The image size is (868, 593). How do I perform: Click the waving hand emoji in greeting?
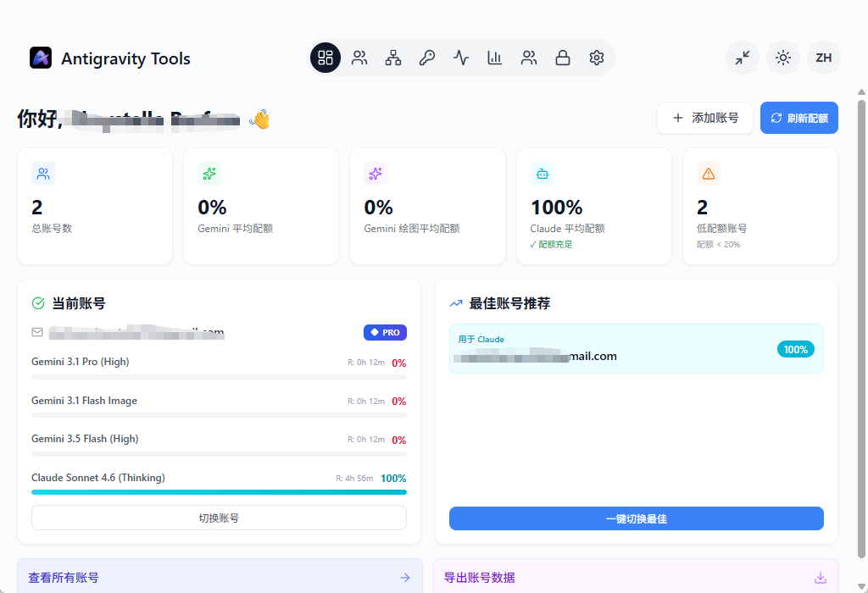pos(259,119)
